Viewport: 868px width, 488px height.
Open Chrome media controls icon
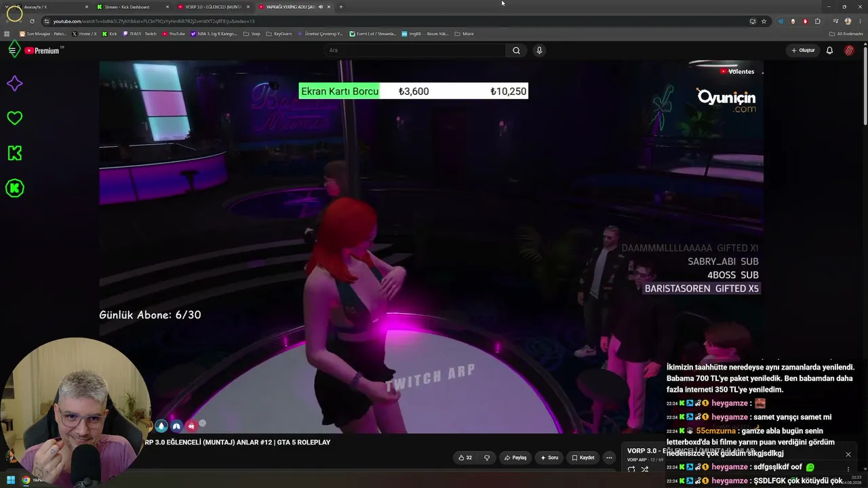pos(835,21)
